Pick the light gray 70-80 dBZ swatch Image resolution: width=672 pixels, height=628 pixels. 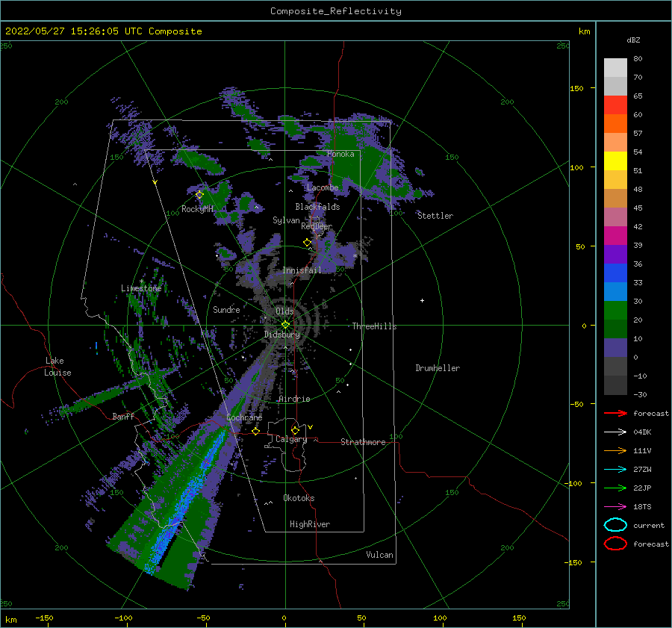[x=615, y=68]
